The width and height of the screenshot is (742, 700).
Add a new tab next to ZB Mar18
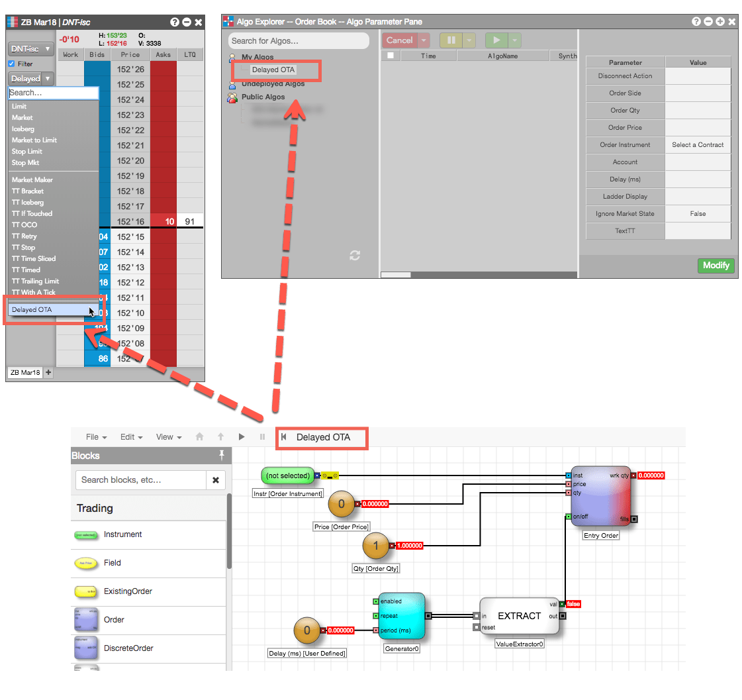(x=48, y=372)
